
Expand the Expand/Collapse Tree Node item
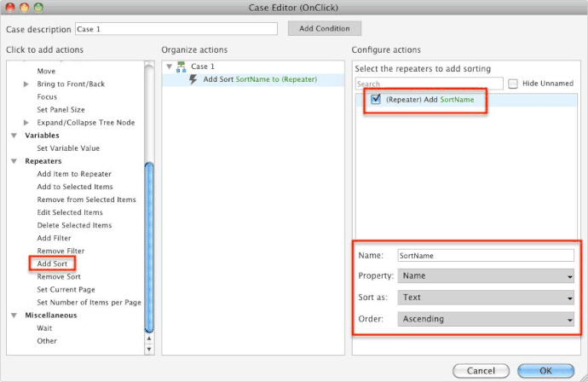(x=26, y=122)
